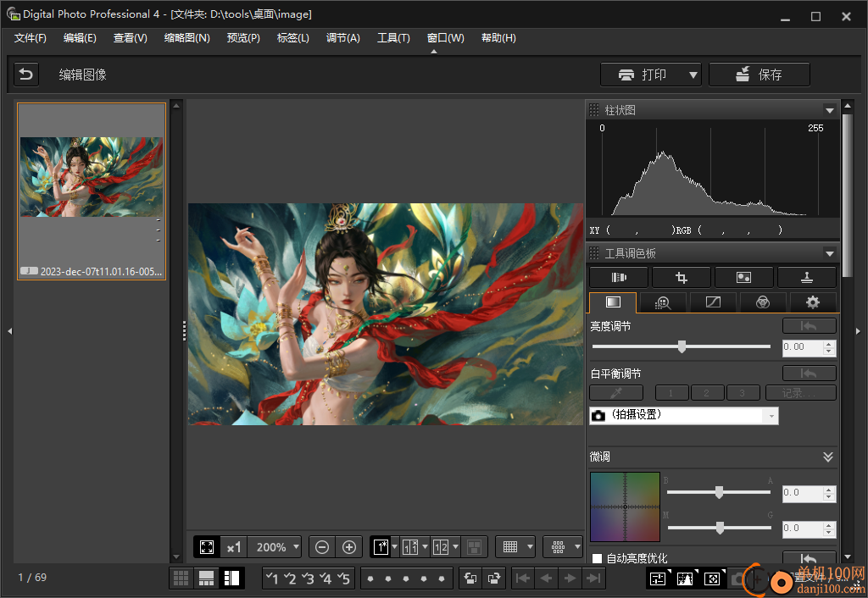Switch to vertical thumbnail sidebar layout

click(x=231, y=578)
